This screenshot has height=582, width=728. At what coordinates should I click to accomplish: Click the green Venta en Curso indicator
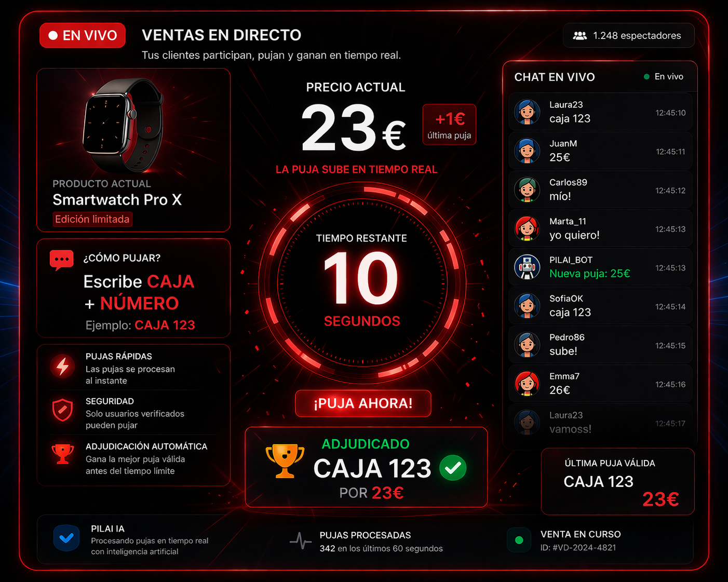[x=519, y=540]
